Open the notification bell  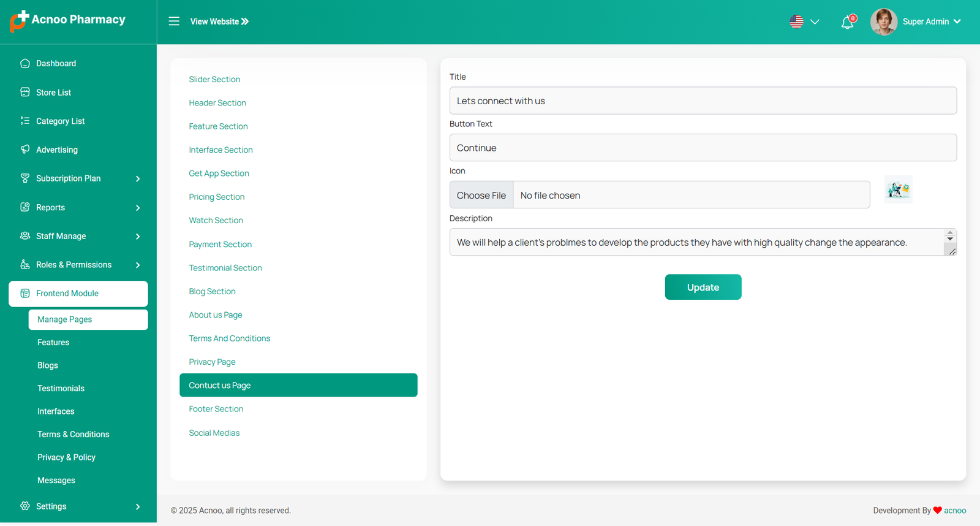pos(847,23)
